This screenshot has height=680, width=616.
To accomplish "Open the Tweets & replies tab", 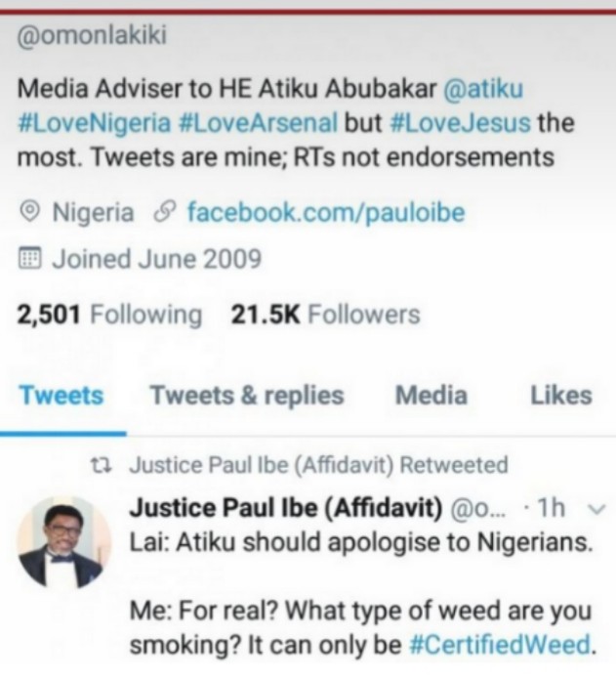I will 246,396.
